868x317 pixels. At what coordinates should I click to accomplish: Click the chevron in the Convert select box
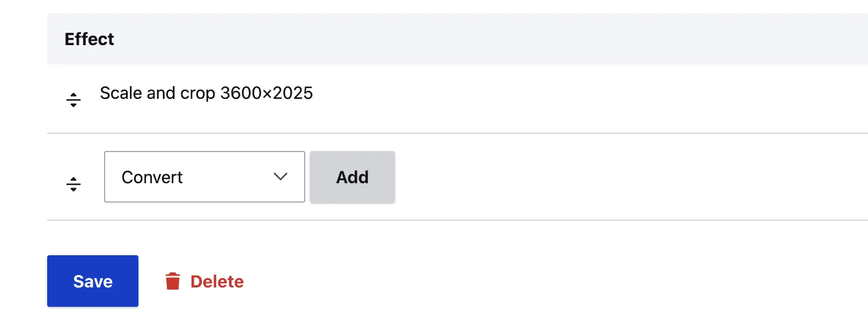(x=279, y=177)
